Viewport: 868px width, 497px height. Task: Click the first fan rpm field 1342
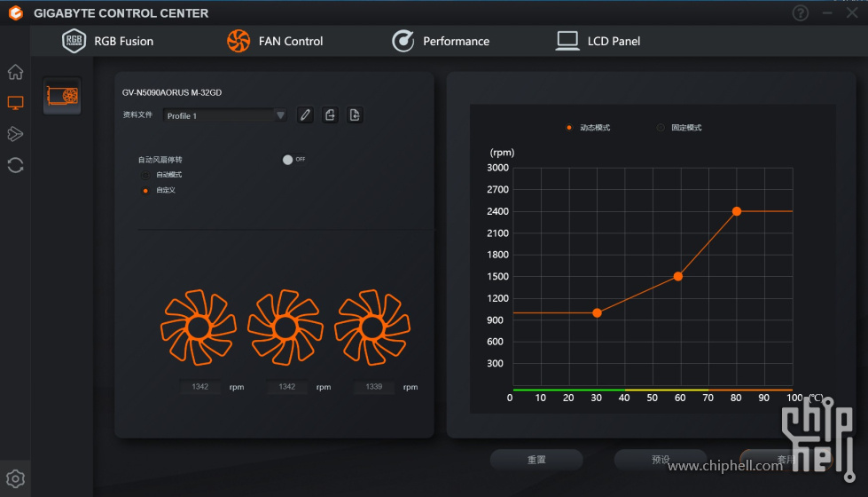(200, 387)
